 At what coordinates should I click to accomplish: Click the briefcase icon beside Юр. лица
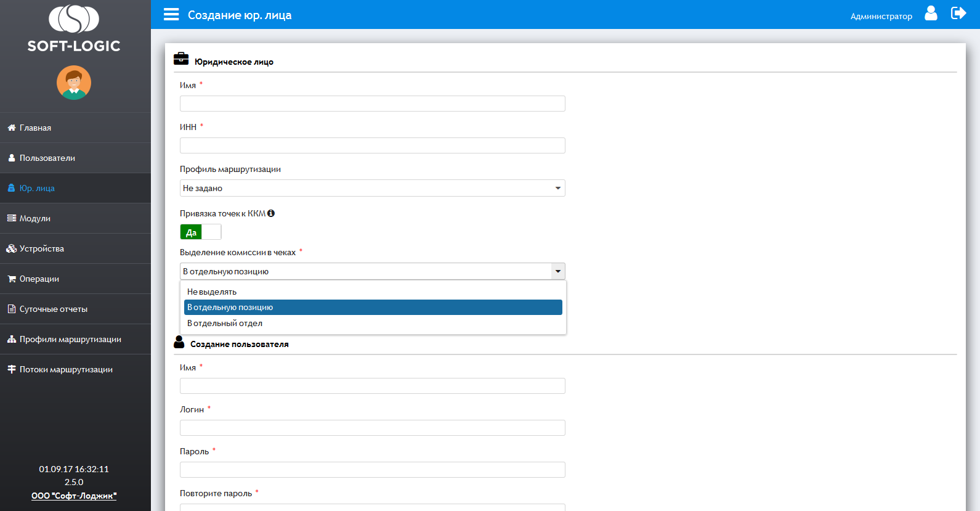11,188
